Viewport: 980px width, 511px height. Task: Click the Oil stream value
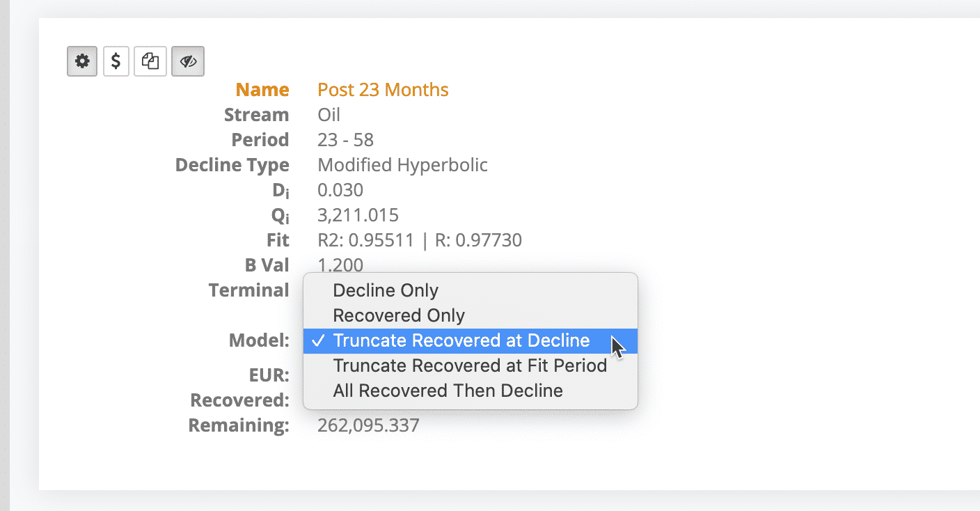point(329,115)
